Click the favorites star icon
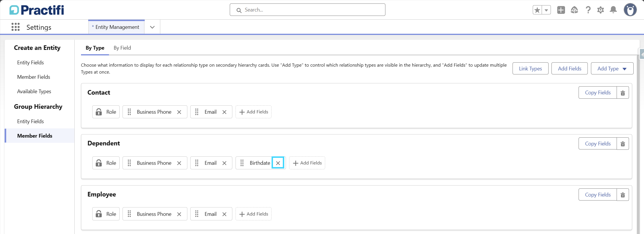 tap(537, 10)
